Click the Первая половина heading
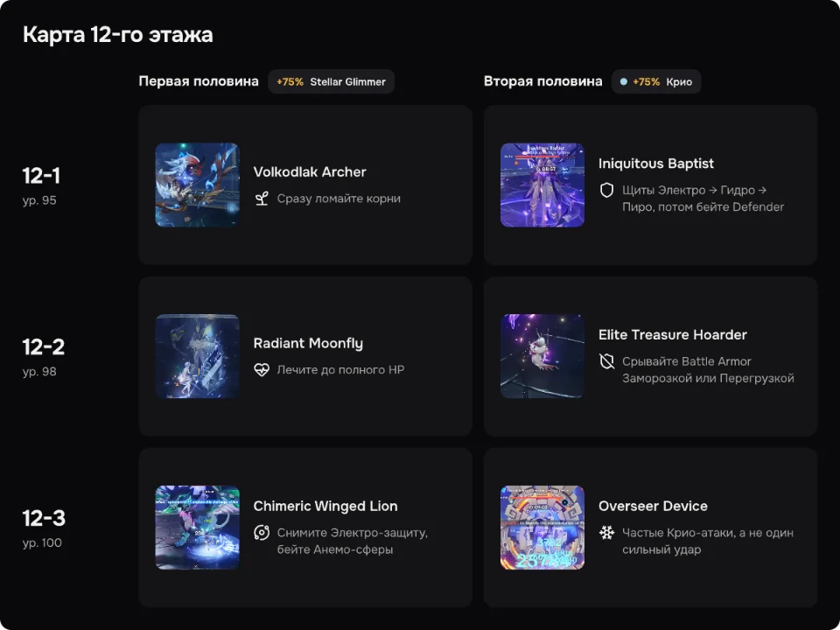This screenshot has height=630, width=840. (x=199, y=81)
